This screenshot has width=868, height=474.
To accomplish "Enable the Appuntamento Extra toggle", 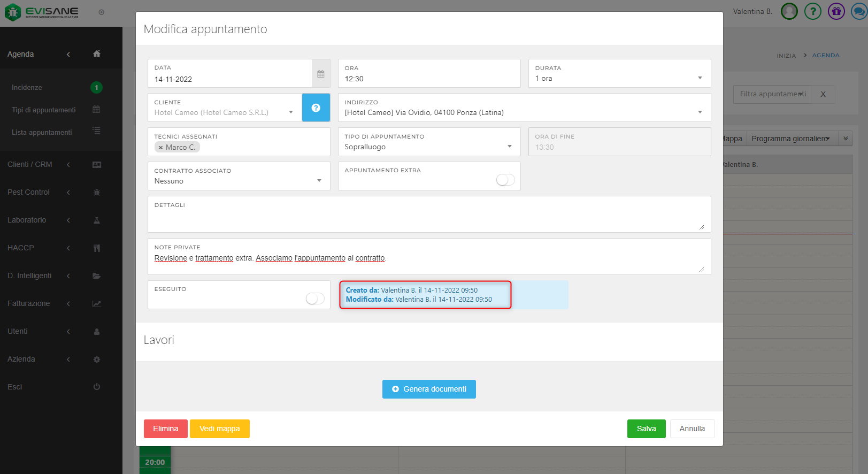I will click(505, 180).
